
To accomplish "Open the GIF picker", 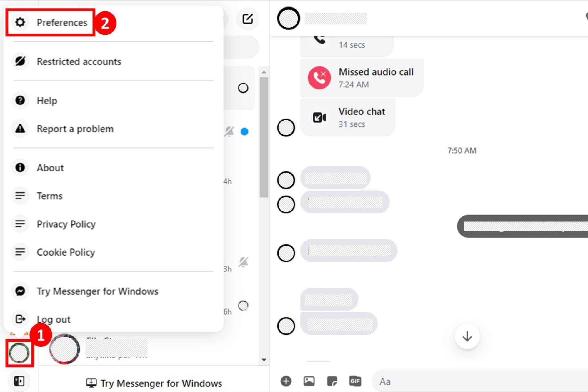I will point(355,381).
